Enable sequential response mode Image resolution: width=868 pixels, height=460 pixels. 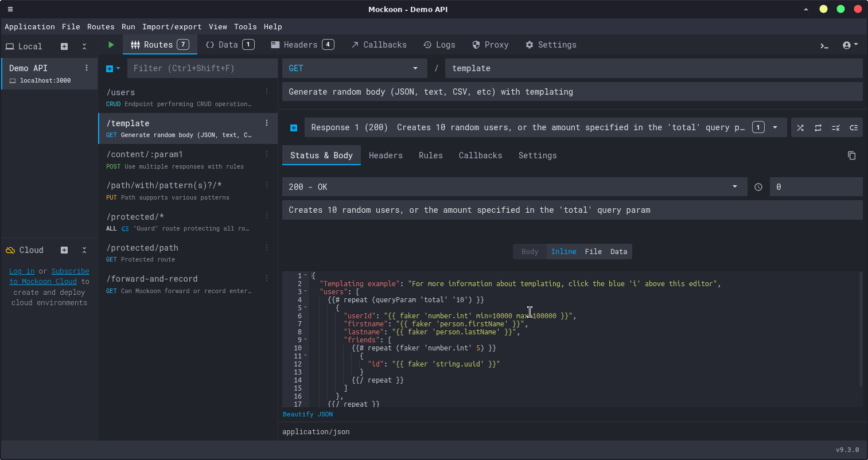click(818, 128)
